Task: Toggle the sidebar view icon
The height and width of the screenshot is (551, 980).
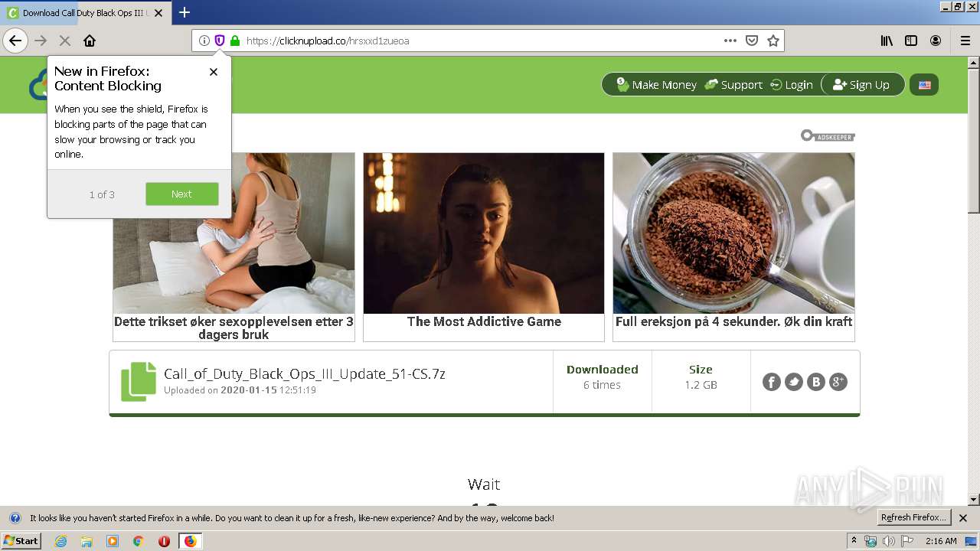Action: (911, 41)
